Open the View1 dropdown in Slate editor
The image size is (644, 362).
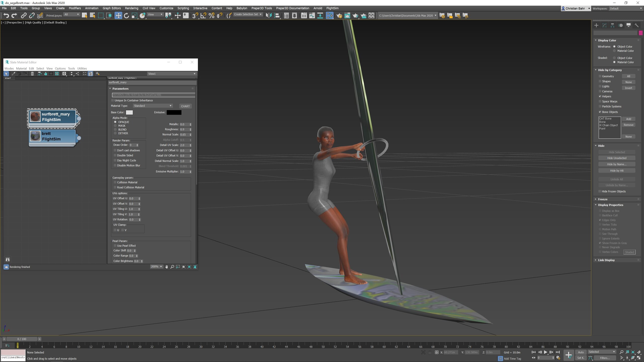(172, 74)
